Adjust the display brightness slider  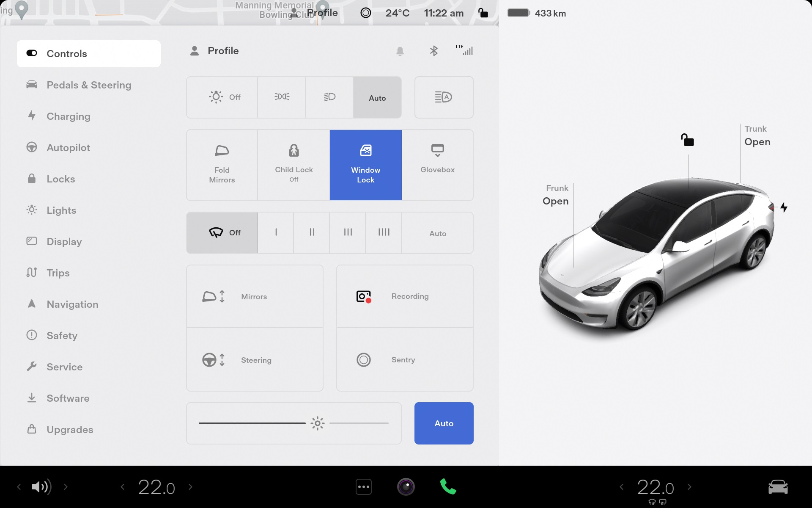(317, 423)
